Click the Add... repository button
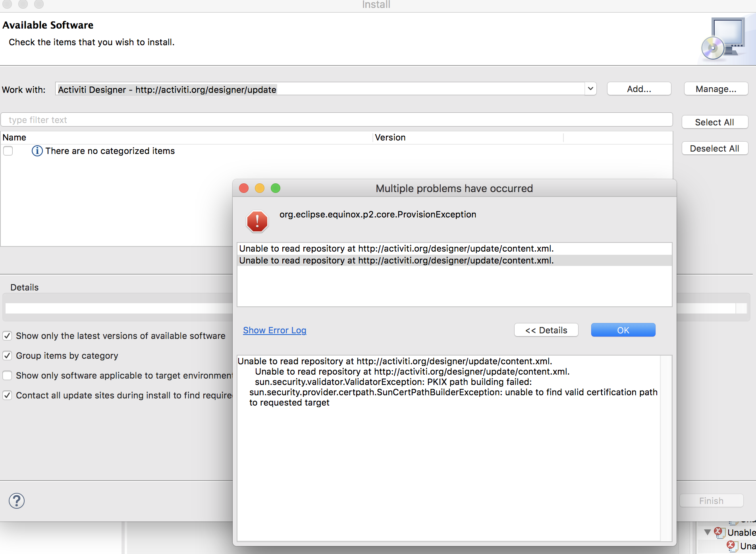756x554 pixels. pos(639,89)
